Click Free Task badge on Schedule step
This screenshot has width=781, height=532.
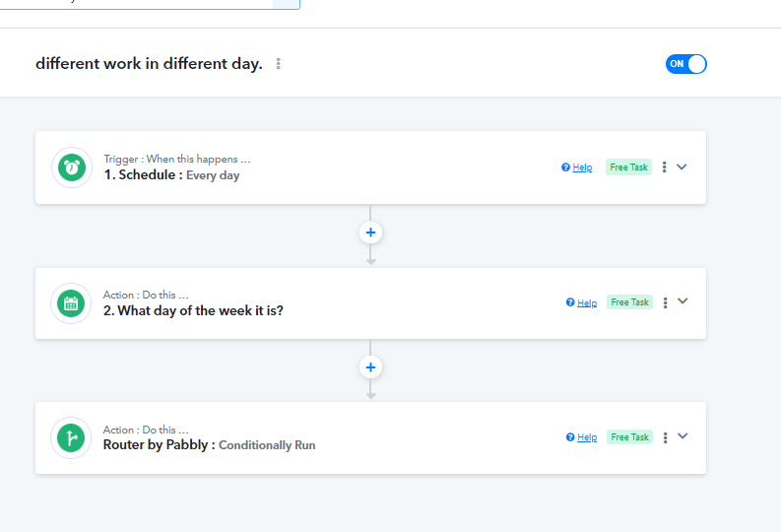[628, 167]
